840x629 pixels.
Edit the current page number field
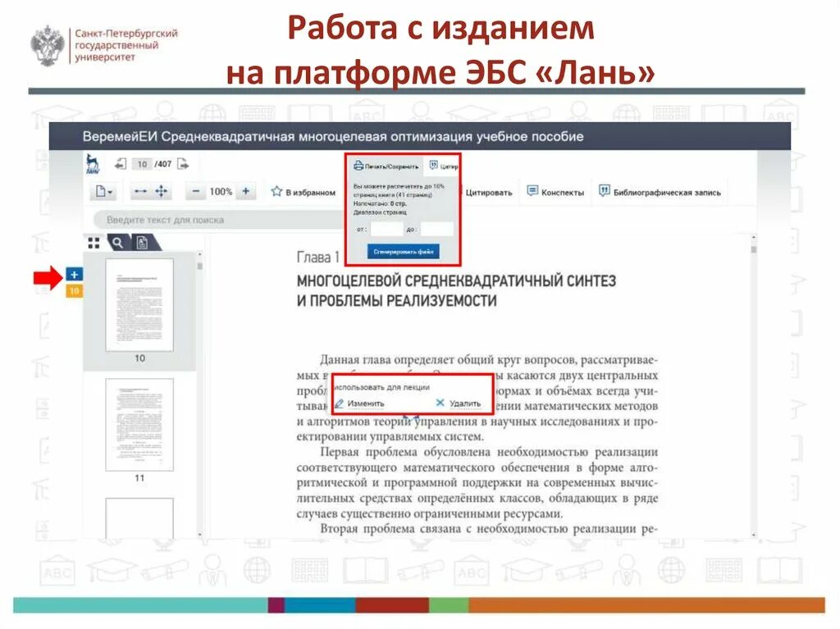pos(141,164)
